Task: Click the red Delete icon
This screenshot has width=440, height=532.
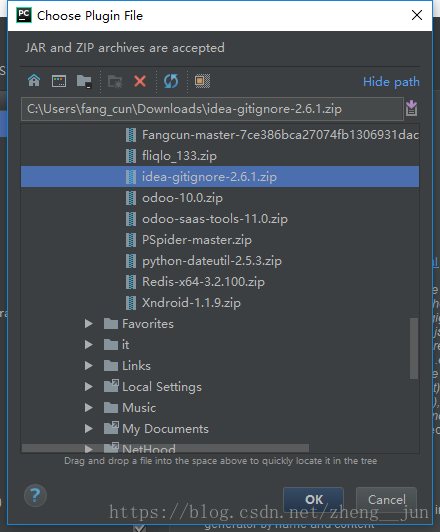Action: coord(140,81)
